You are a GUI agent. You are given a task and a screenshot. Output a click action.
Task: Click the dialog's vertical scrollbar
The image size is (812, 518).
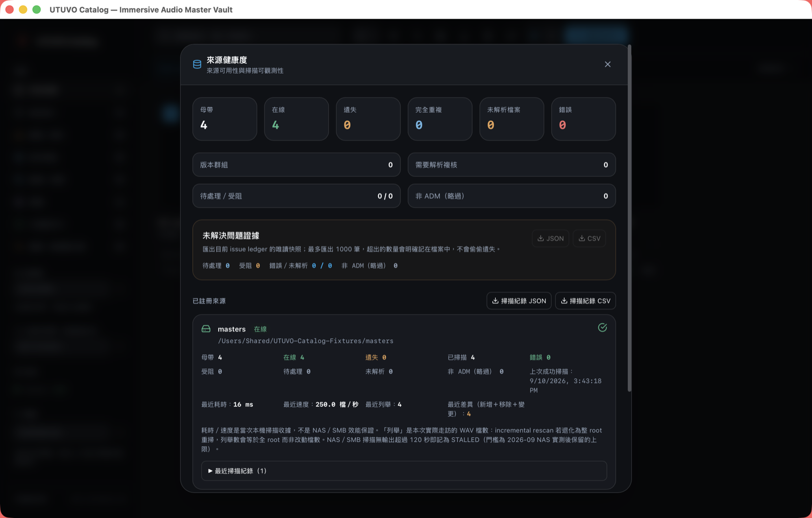click(629, 218)
